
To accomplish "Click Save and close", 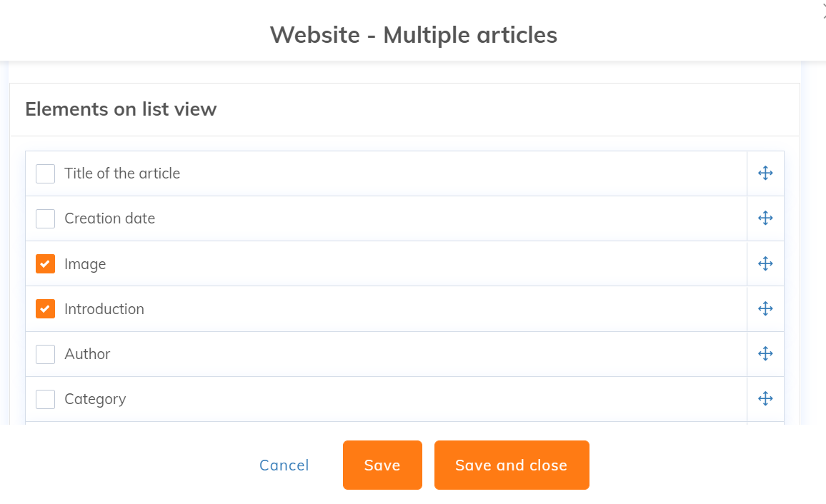I will (x=511, y=465).
